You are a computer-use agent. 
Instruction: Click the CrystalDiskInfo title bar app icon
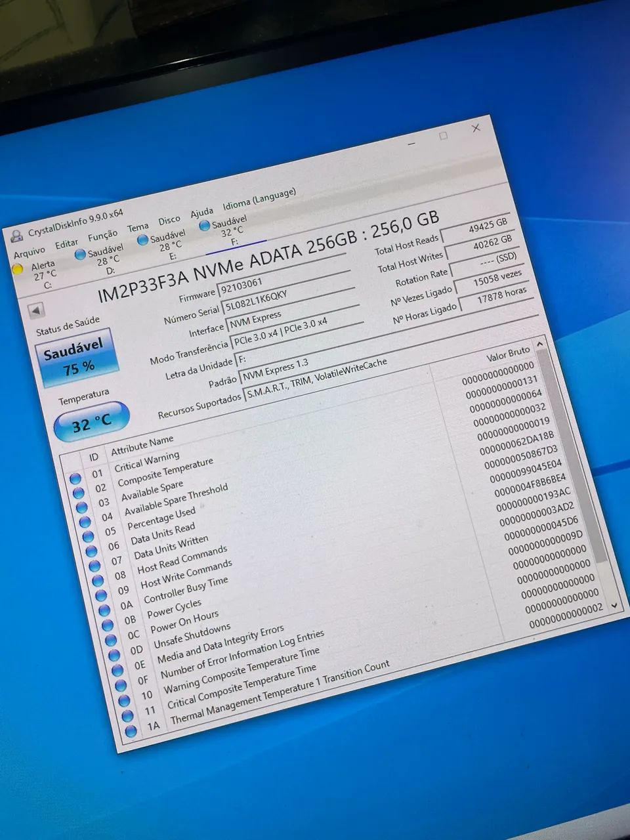point(16,235)
